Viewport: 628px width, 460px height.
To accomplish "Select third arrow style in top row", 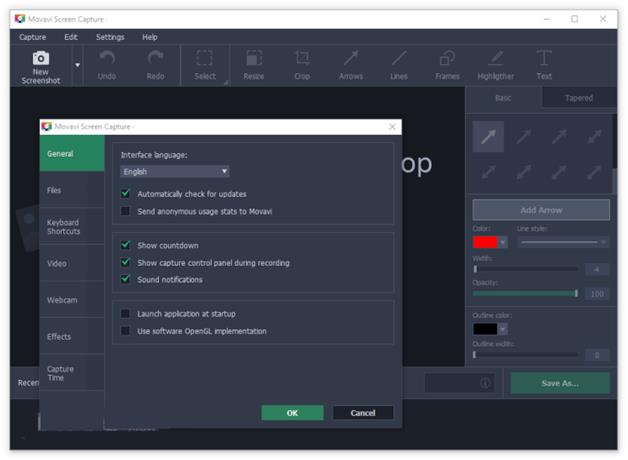I will (x=559, y=137).
